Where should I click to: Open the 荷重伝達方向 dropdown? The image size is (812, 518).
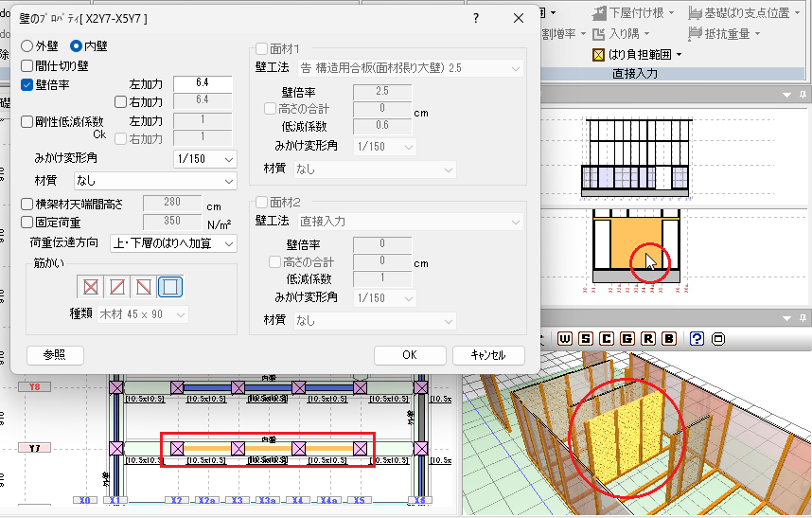point(173,243)
